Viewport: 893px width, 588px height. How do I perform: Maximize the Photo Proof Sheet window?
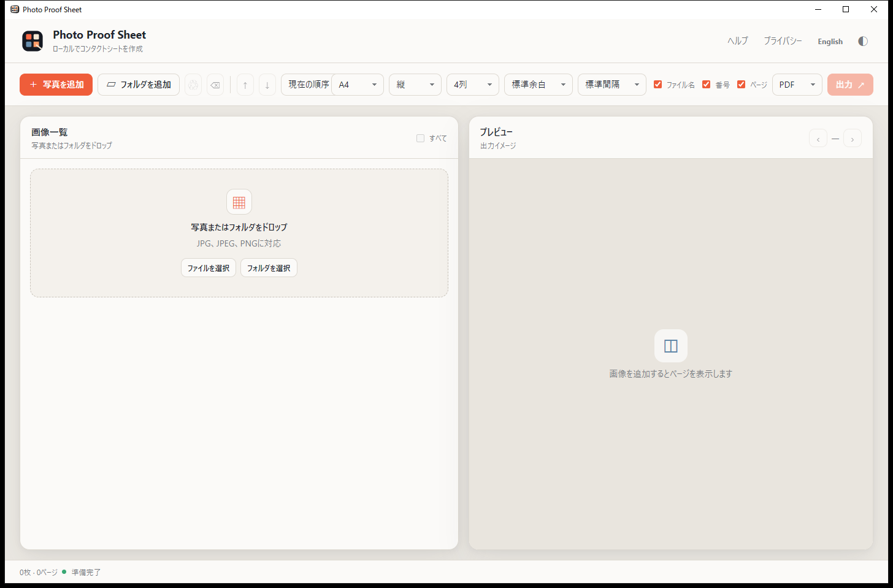coord(846,9)
